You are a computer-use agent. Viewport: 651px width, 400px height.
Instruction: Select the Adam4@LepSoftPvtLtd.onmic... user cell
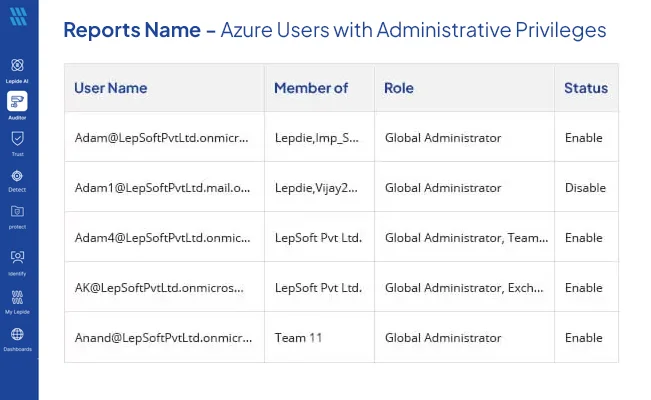pos(164,237)
